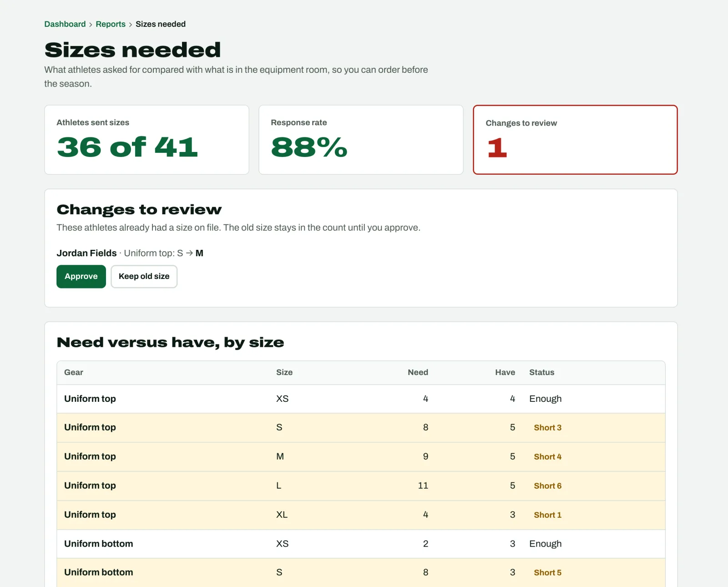This screenshot has width=728, height=587.
Task: Click the Uniform top M gear name
Action: point(90,456)
